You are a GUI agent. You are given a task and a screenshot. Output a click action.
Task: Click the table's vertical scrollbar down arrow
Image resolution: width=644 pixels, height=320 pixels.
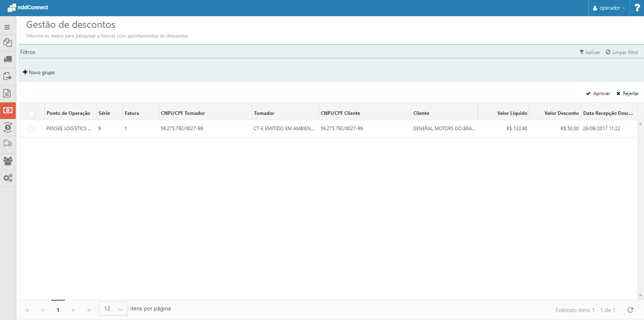click(x=640, y=296)
